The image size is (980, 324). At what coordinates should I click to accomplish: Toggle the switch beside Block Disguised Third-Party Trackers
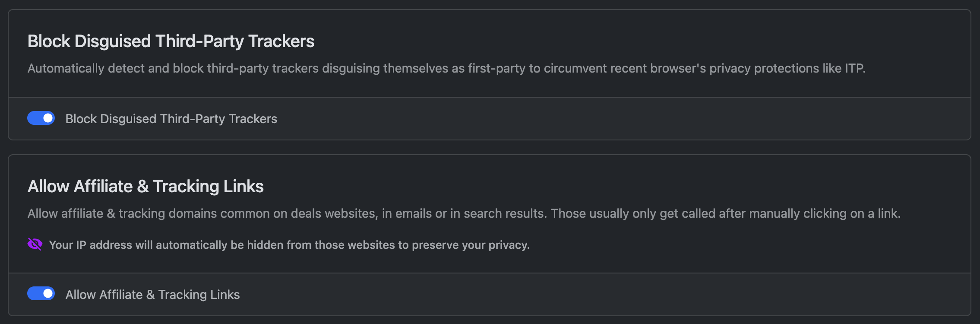(x=41, y=118)
